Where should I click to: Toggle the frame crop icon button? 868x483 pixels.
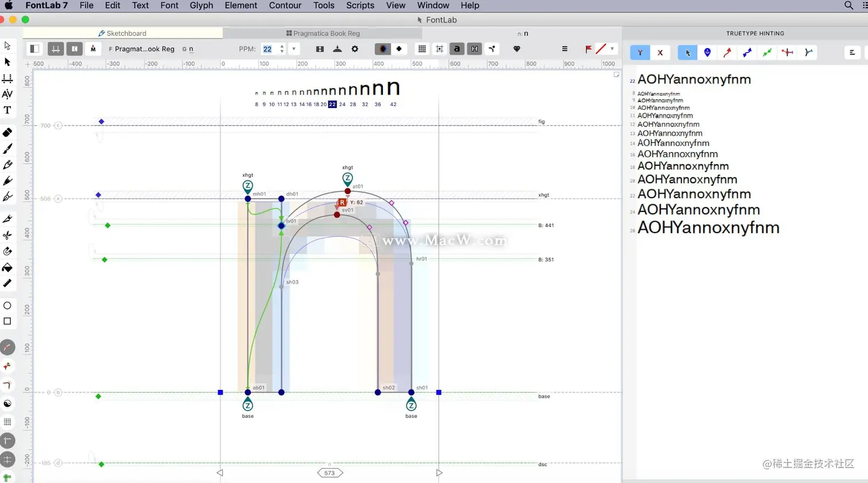[439, 49]
